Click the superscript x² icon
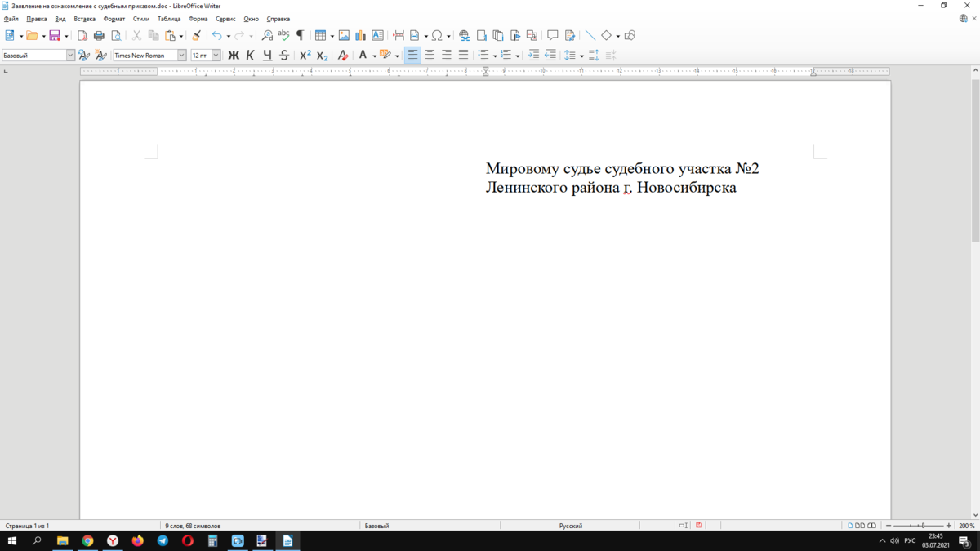The height and width of the screenshot is (551, 980). pyautogui.click(x=305, y=55)
